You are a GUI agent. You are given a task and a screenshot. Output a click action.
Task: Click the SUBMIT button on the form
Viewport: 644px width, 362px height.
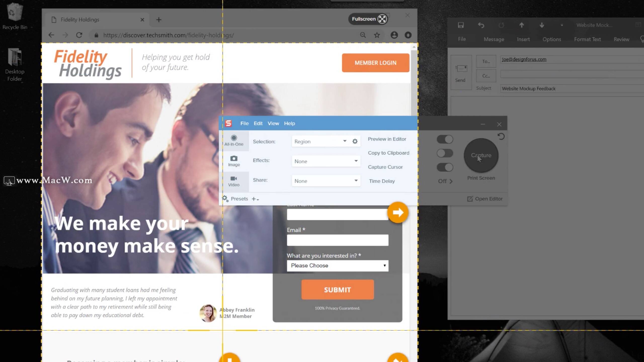(337, 290)
